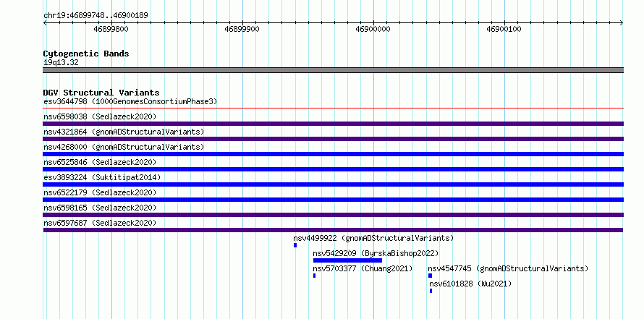Open nsv6522179 (Sedlazeck2020) label
Image resolution: width=644 pixels, height=319 pixels.
coord(100,192)
